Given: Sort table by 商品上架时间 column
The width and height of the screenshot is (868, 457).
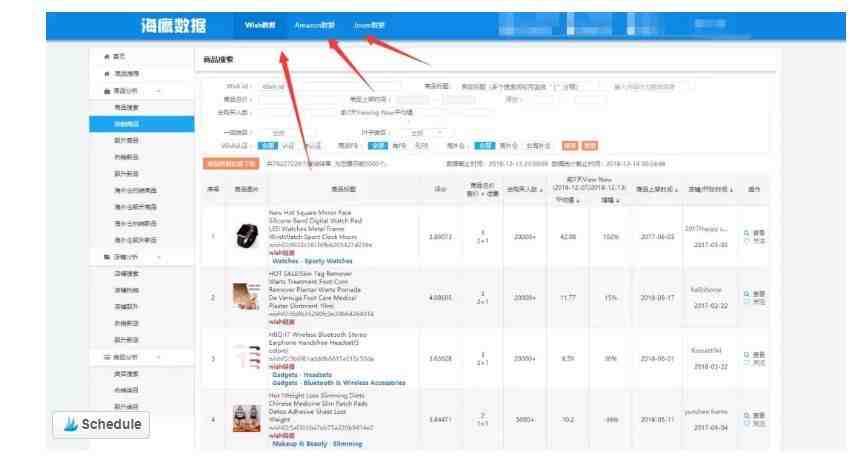Looking at the screenshot, I should pos(657,189).
